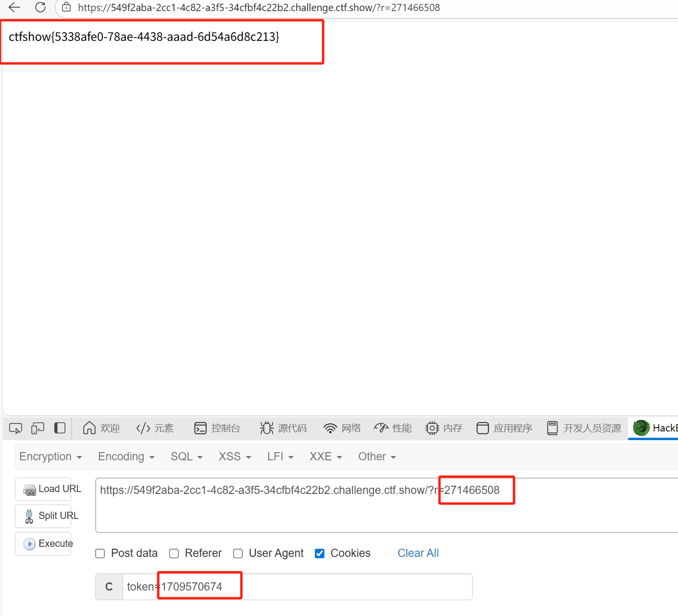Open the SQL dropdown menu
The image size is (678, 616).
[x=187, y=456]
